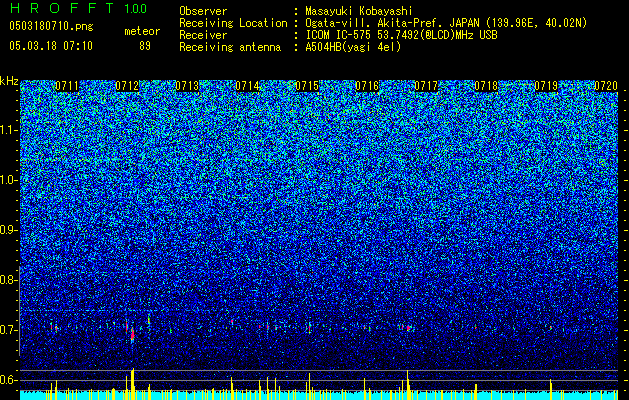
Task: Select the 0712 time marker
Action: coord(127,86)
